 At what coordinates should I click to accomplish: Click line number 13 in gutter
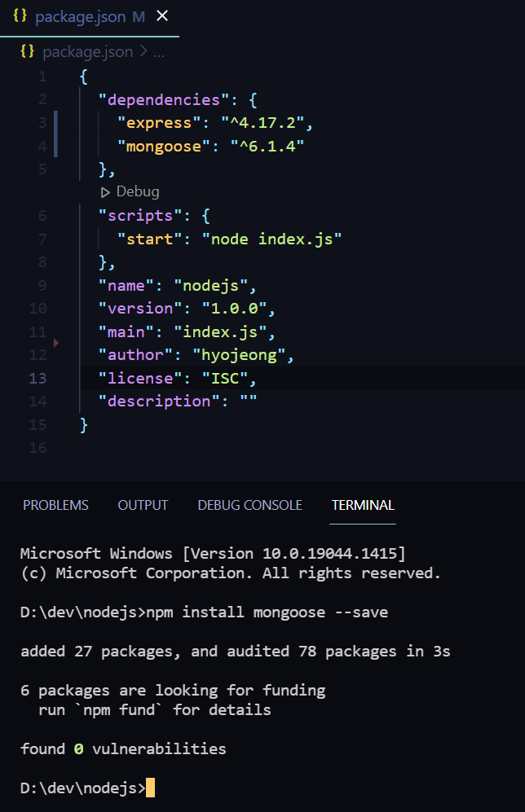37,378
